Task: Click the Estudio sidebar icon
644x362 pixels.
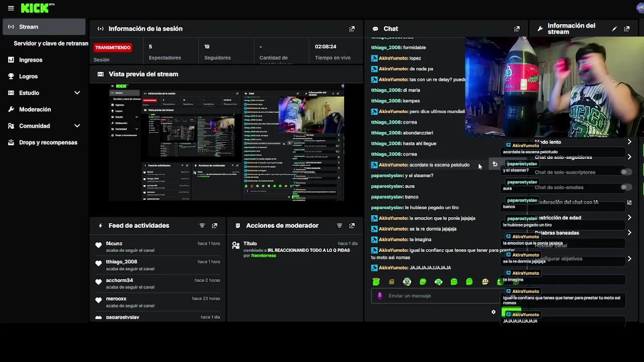Action: [11, 93]
